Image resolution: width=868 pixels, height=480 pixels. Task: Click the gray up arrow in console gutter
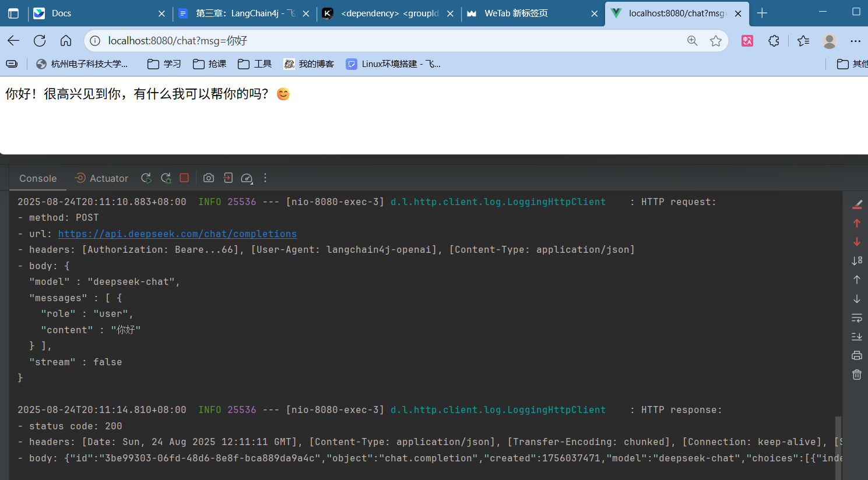(857, 280)
